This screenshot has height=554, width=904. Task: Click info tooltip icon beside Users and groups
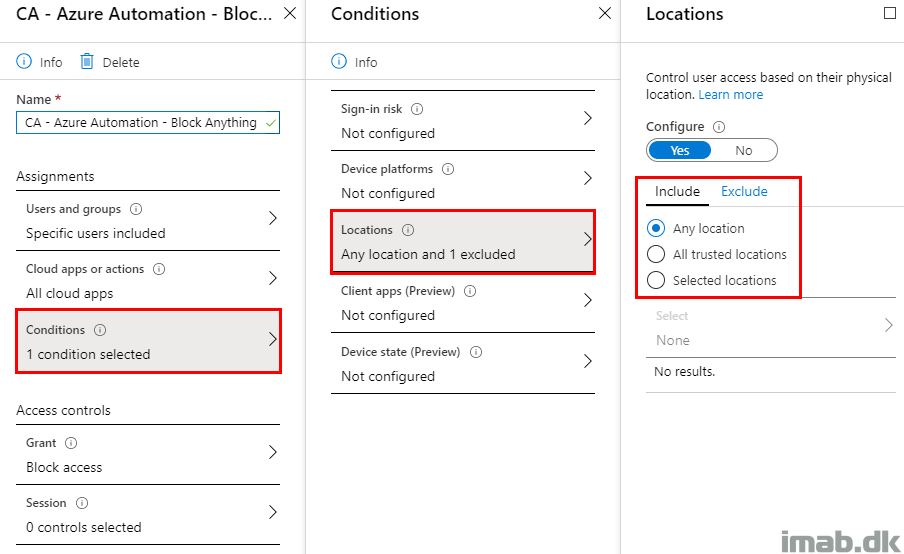[x=136, y=209]
